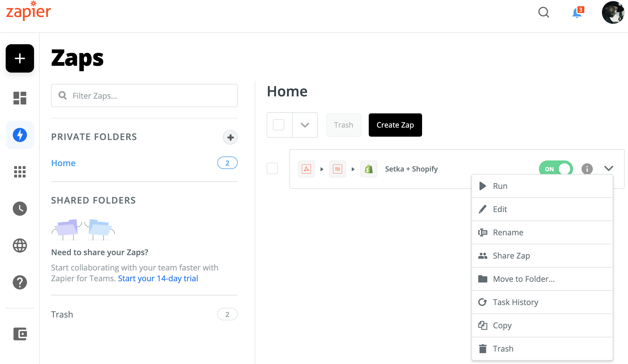Screen dimensions: 628x364
Task: Click the Create Zap button
Action: (395, 125)
